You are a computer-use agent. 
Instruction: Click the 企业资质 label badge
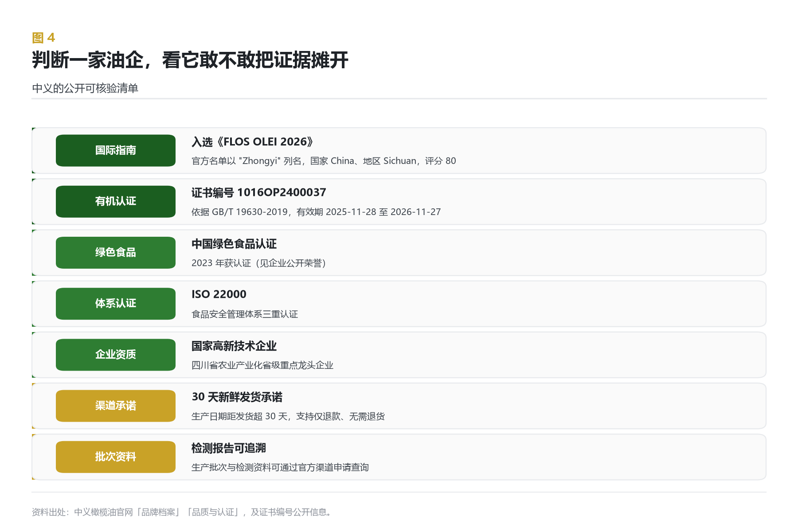116,355
